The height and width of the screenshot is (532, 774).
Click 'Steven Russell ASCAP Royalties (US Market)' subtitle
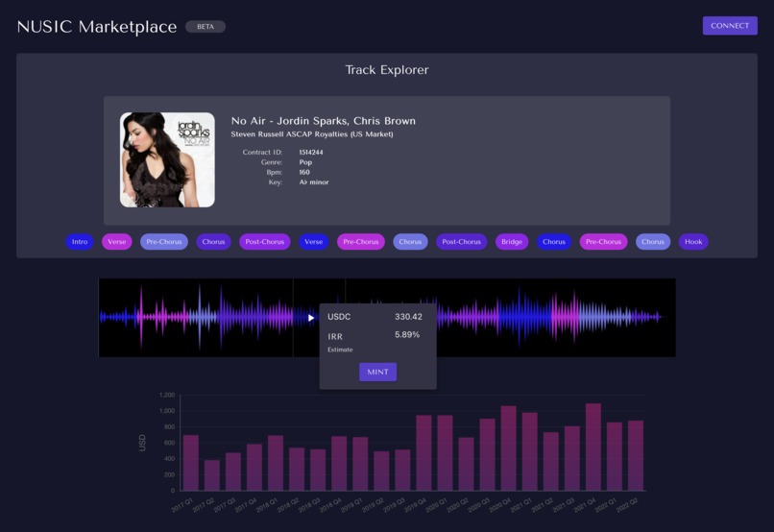(x=312, y=134)
